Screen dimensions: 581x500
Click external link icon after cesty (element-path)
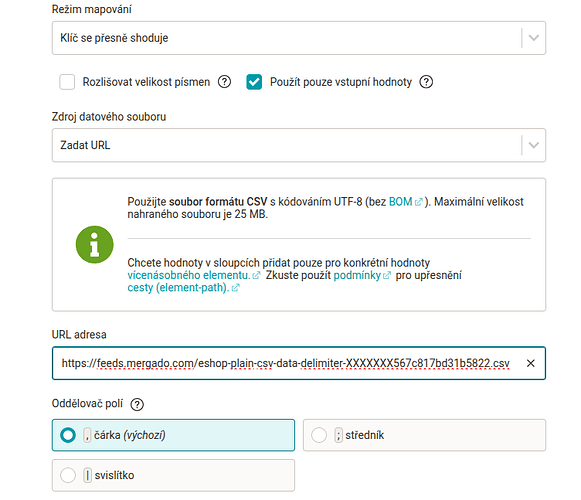(236, 288)
